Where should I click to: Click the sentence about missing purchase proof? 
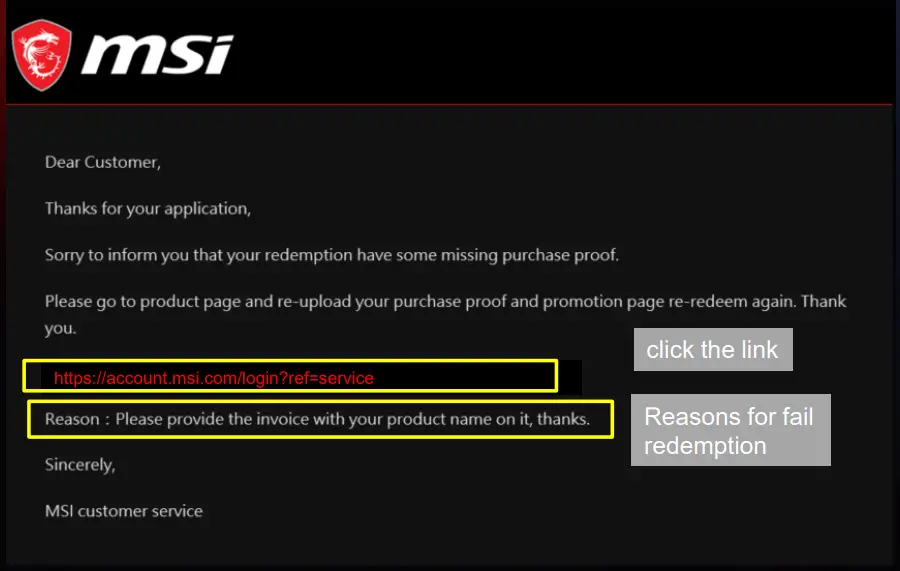point(332,255)
